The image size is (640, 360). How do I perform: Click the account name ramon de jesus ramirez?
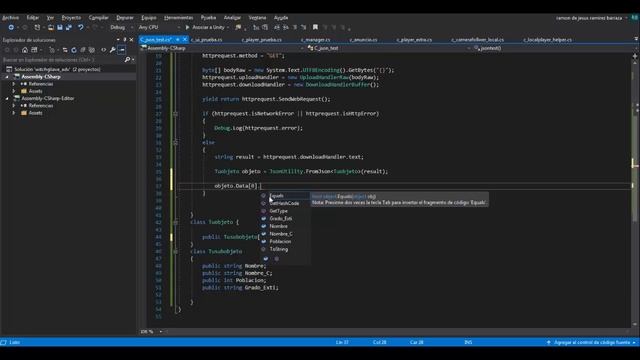coord(589,18)
